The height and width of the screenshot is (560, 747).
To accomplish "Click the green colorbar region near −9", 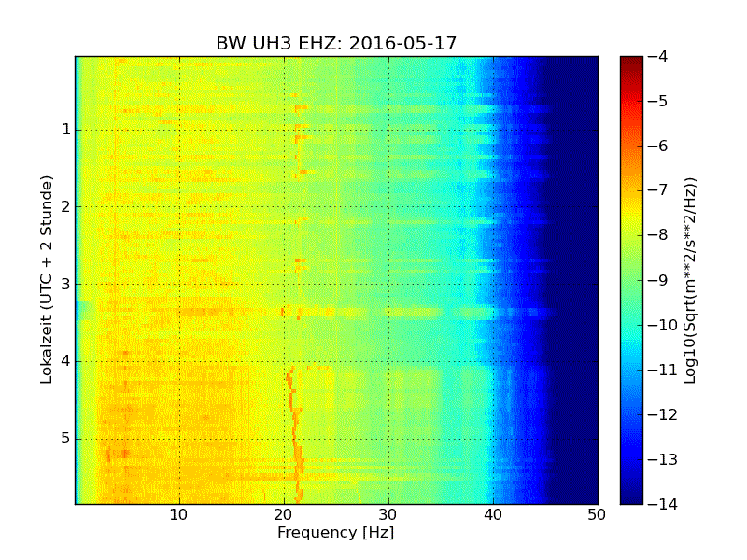I will pos(631,280).
